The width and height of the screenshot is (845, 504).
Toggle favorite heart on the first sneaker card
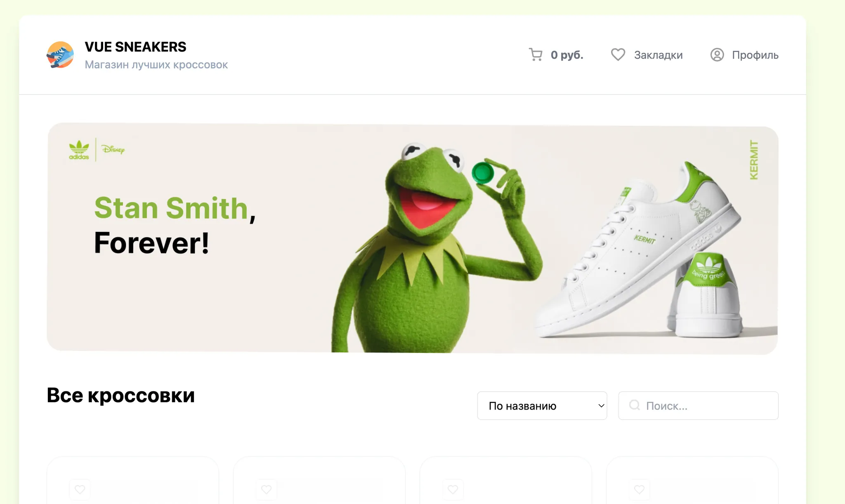click(80, 490)
